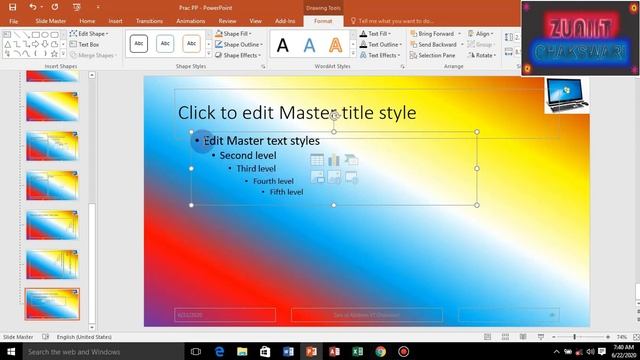Image resolution: width=640 pixels, height=360 pixels.
Task: Click the Windows Start button
Action: coord(11,351)
